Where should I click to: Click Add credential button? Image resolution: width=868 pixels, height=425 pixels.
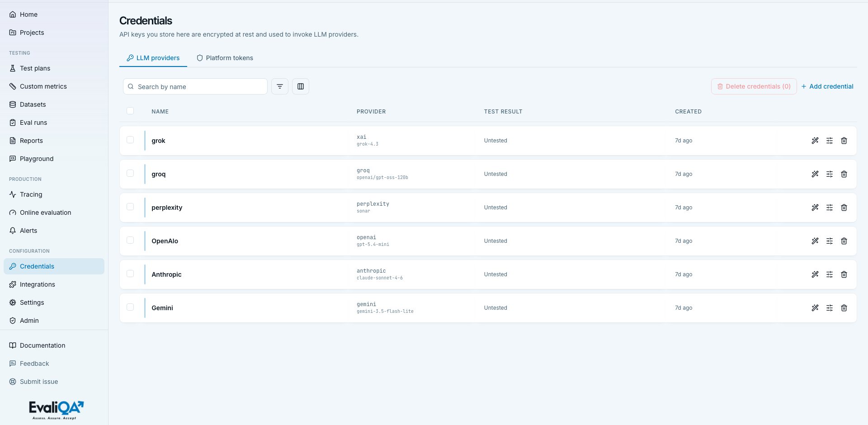827,86
